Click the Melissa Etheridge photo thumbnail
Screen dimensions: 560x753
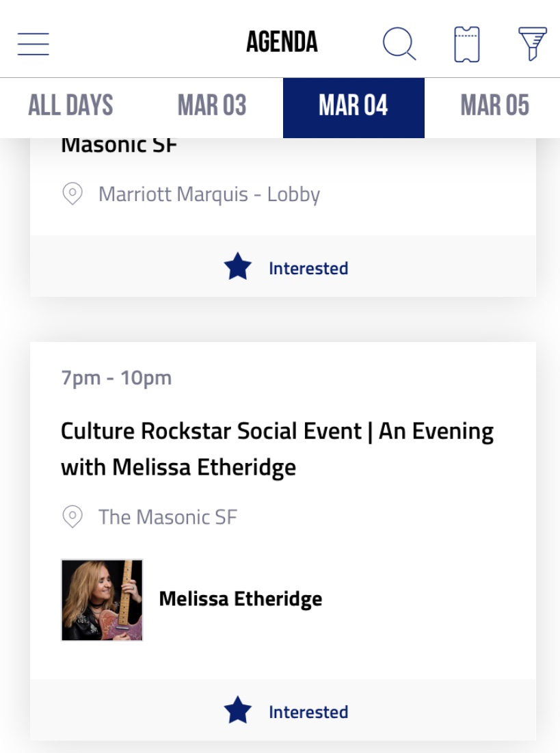[x=102, y=600]
